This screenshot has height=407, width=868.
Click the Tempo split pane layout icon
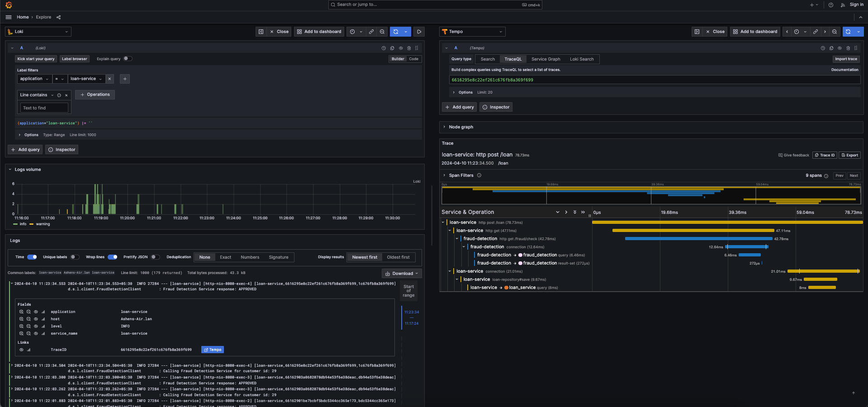pyautogui.click(x=697, y=32)
